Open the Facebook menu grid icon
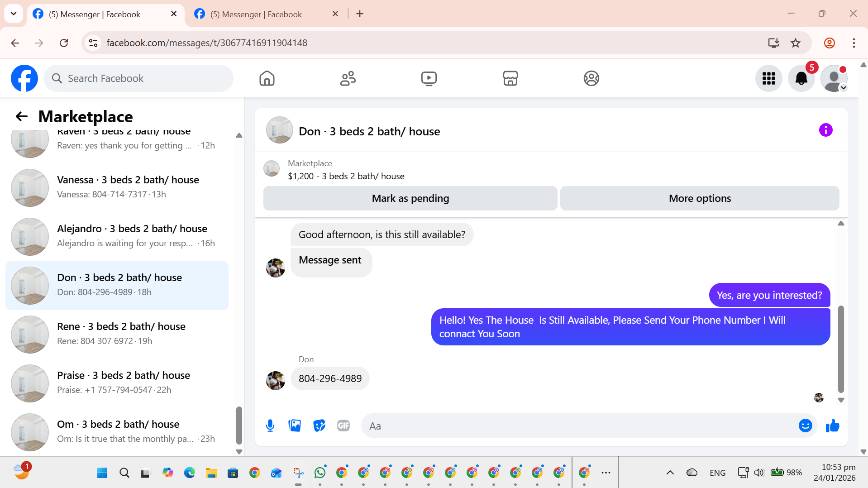The width and height of the screenshot is (868, 488). 768,78
